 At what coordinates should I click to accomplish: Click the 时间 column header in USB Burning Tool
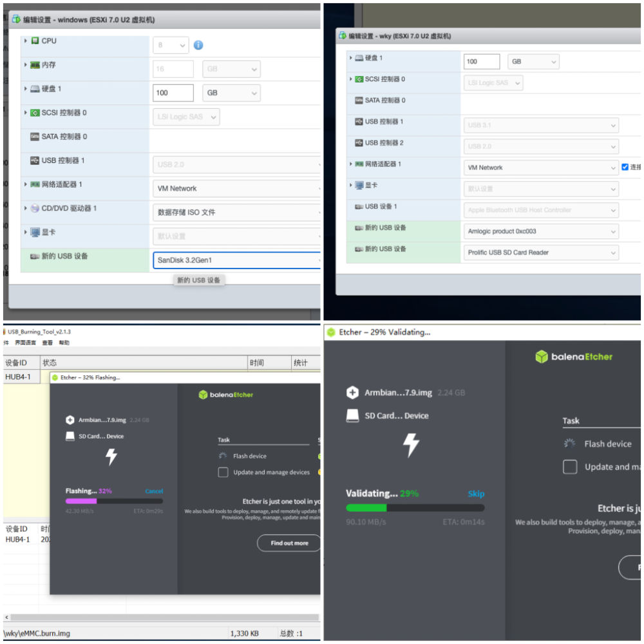pyautogui.click(x=269, y=363)
